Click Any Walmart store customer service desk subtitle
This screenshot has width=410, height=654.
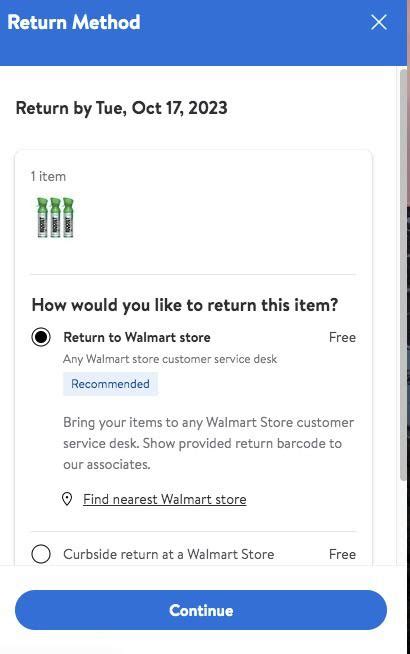[x=170, y=359]
